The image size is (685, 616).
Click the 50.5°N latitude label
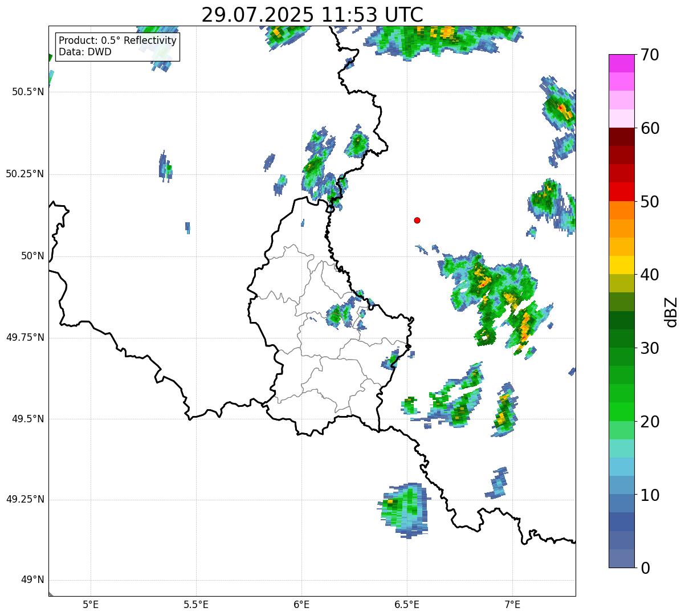coord(28,92)
